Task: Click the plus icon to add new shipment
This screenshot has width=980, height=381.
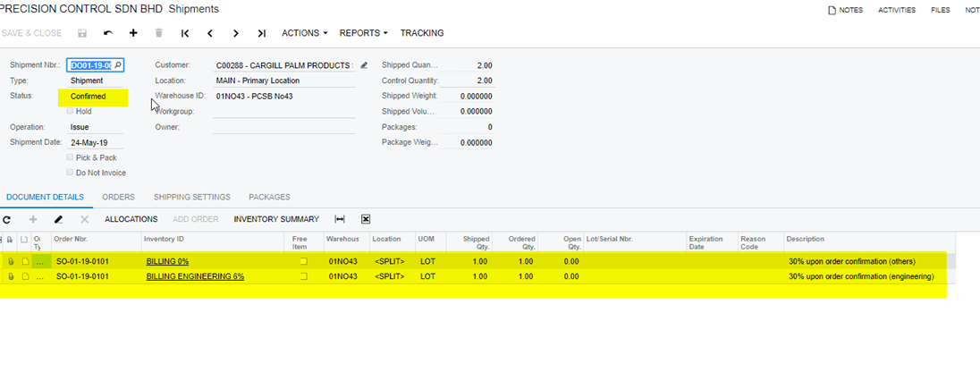Action: pos(133,33)
